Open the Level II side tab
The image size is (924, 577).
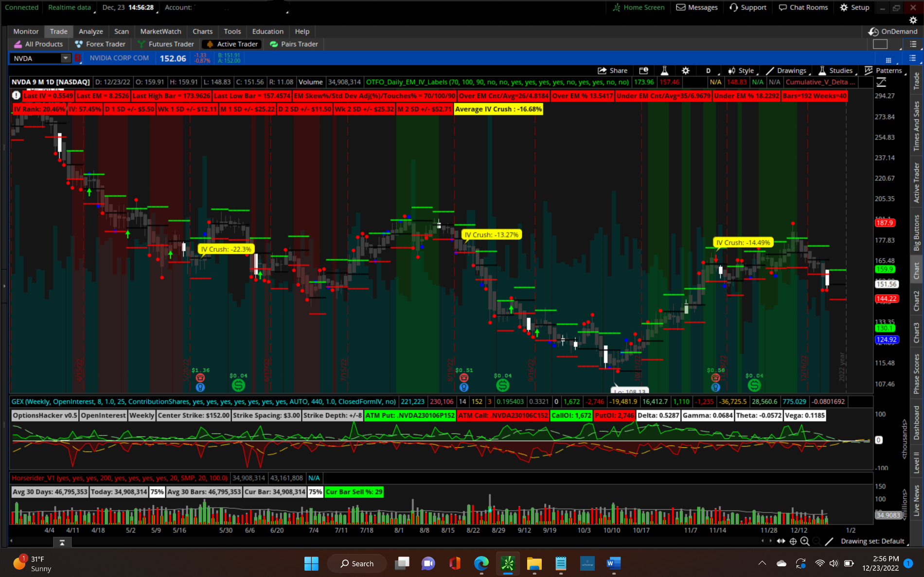(917, 462)
